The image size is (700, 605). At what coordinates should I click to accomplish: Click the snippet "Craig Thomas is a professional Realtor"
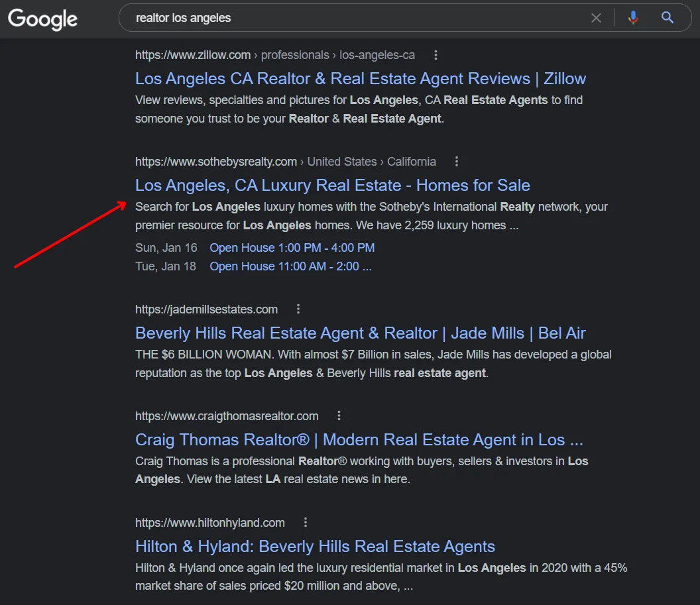(x=362, y=470)
